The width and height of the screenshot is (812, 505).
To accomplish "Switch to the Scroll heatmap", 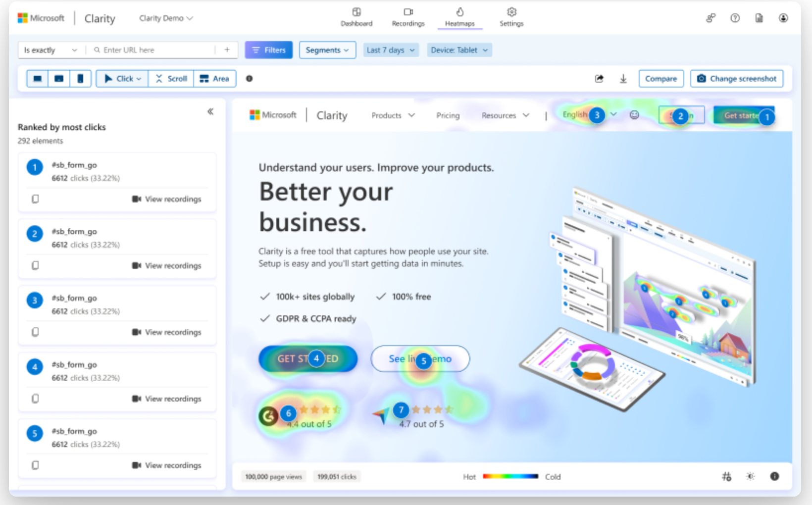I will 171,79.
